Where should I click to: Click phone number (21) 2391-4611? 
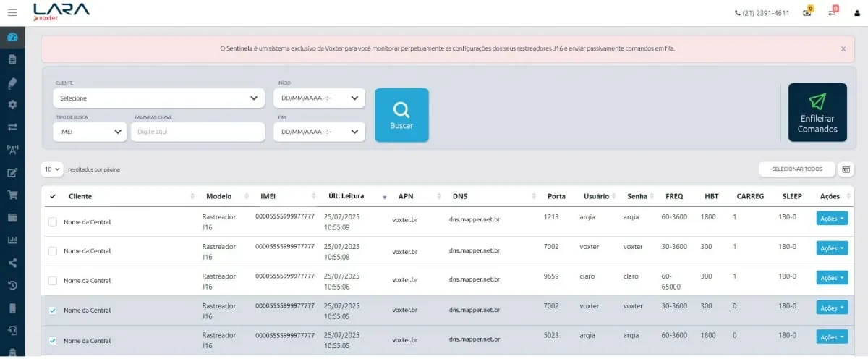click(x=762, y=13)
